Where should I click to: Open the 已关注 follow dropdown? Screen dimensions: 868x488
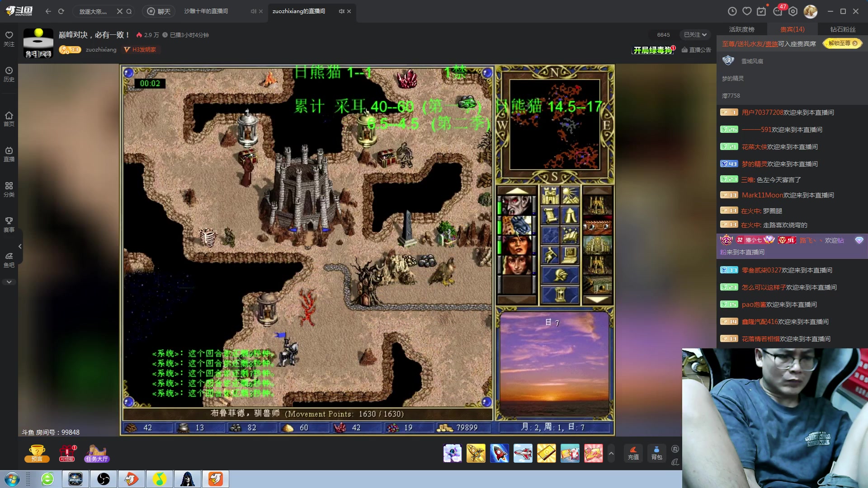point(695,35)
